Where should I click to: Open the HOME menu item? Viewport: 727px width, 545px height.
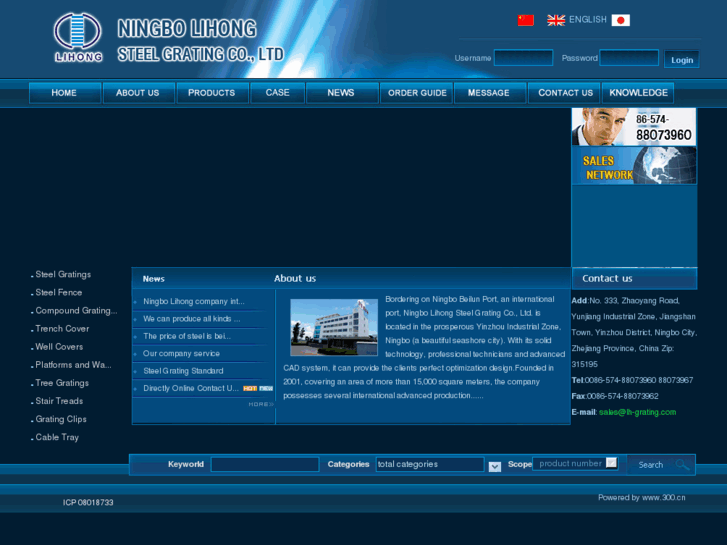click(64, 93)
